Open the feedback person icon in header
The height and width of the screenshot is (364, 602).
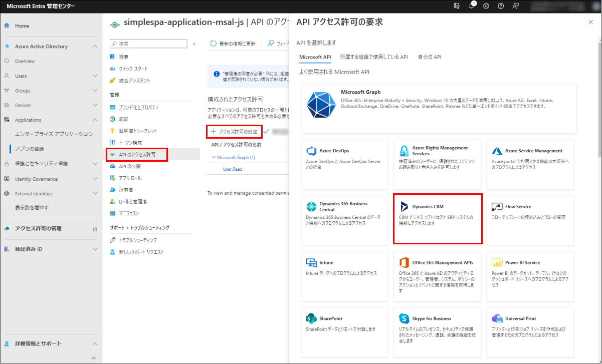click(x=515, y=6)
